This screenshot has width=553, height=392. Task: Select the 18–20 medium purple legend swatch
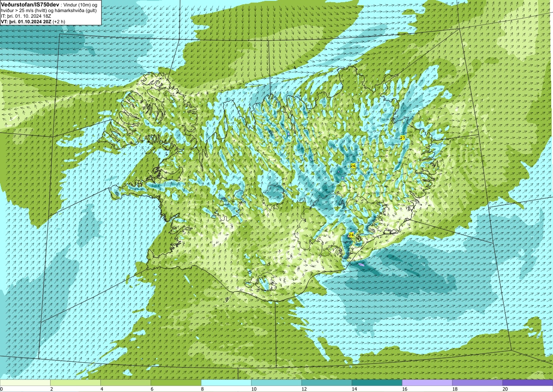(x=477, y=383)
